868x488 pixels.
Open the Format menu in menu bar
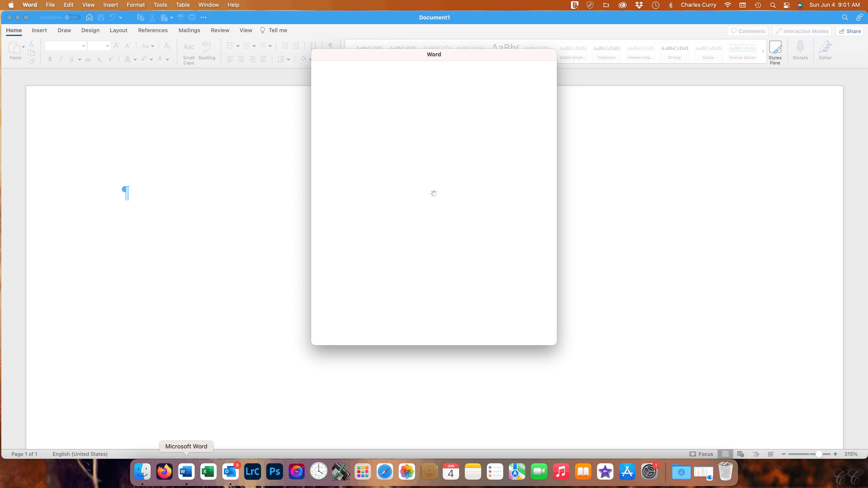135,5
